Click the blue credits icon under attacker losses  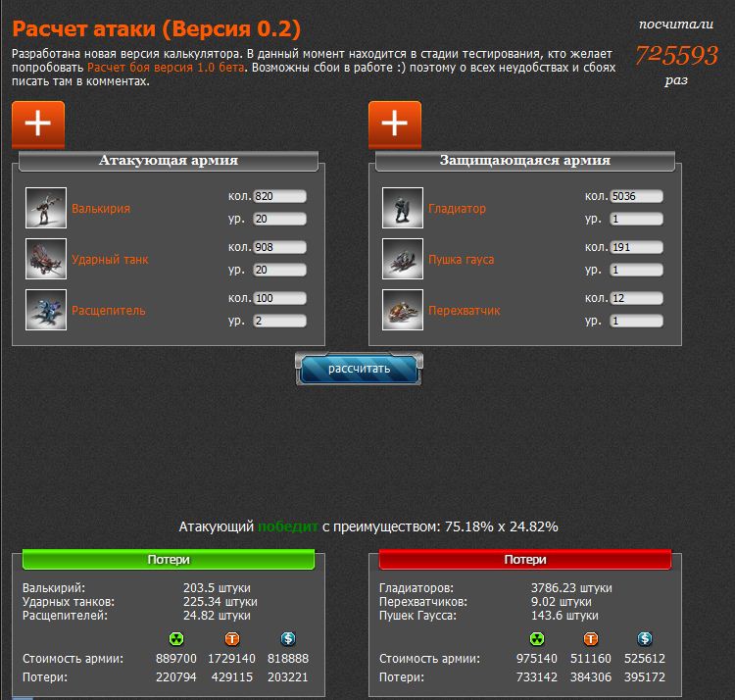[288, 638]
